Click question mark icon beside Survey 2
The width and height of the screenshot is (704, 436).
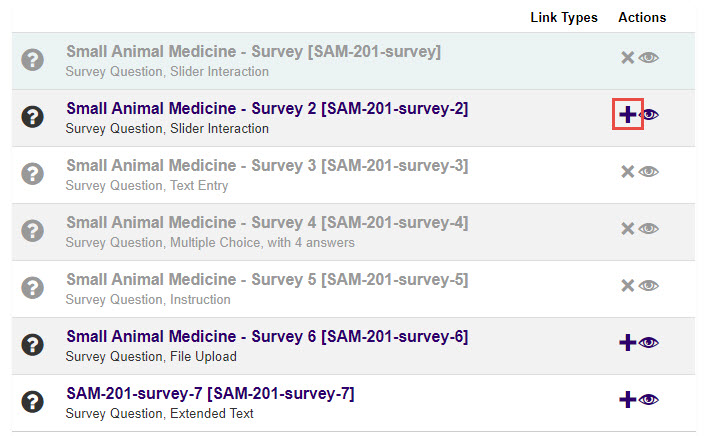33,116
